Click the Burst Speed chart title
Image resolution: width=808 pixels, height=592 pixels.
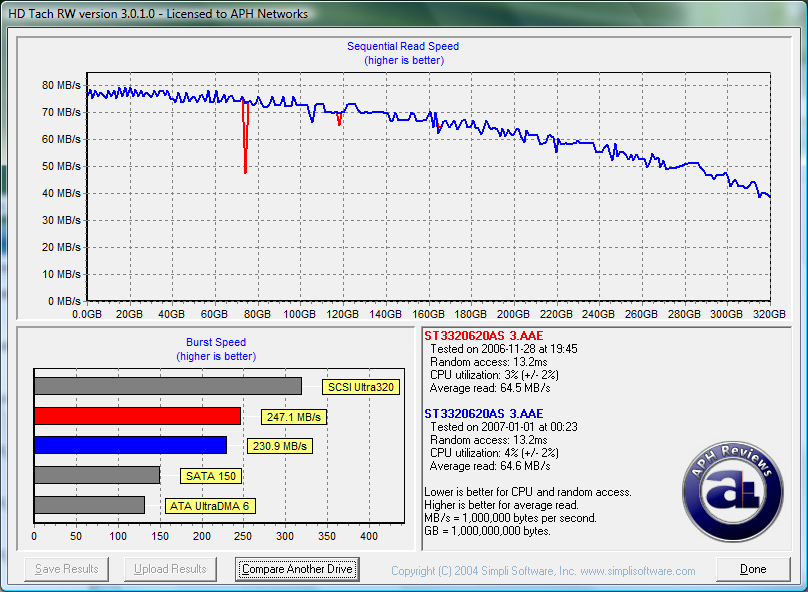point(215,342)
